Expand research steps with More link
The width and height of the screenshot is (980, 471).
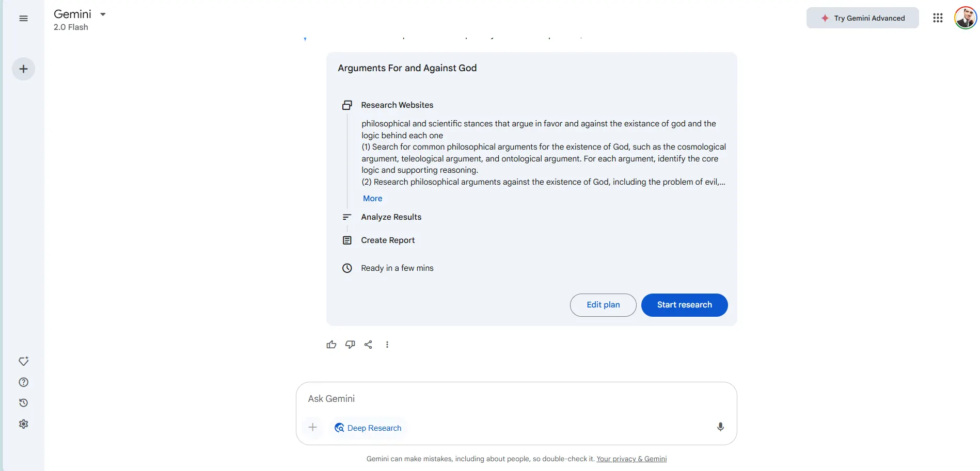372,199
